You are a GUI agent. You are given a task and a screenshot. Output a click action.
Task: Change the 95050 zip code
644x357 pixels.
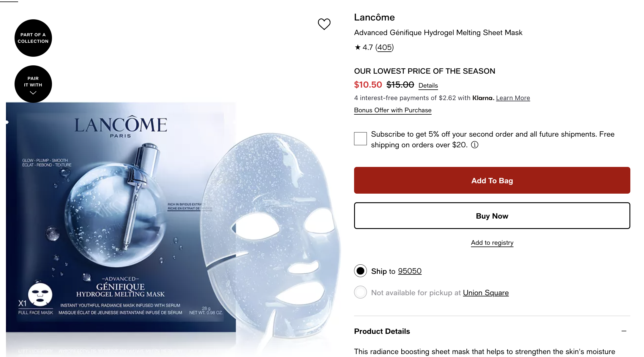pyautogui.click(x=410, y=271)
